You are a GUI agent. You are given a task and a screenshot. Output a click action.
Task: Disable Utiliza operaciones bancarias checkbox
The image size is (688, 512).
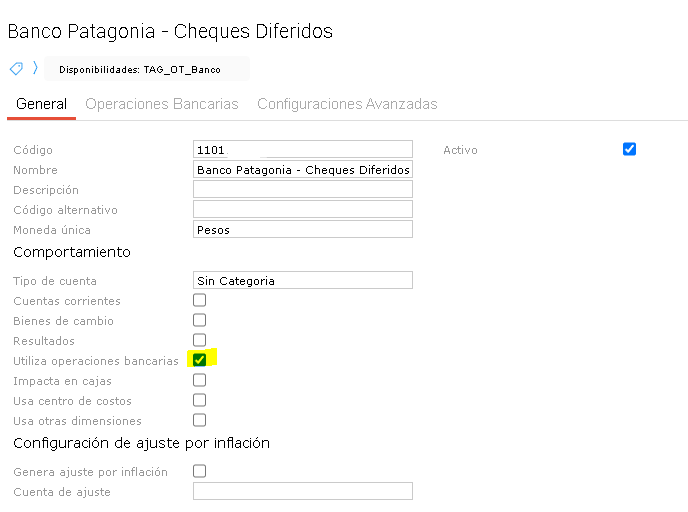[200, 360]
